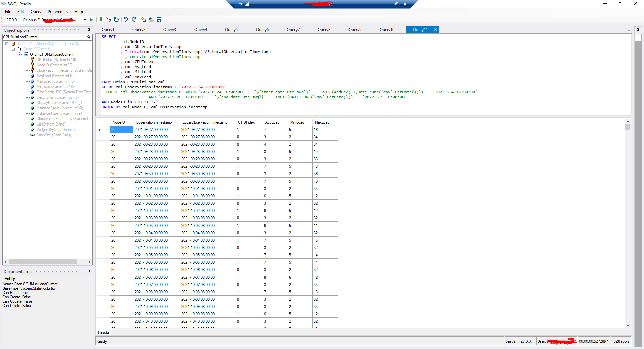Click the redo arrow in the toolbar
Image resolution: width=644 pixels, height=349 pixels.
[x=134, y=20]
